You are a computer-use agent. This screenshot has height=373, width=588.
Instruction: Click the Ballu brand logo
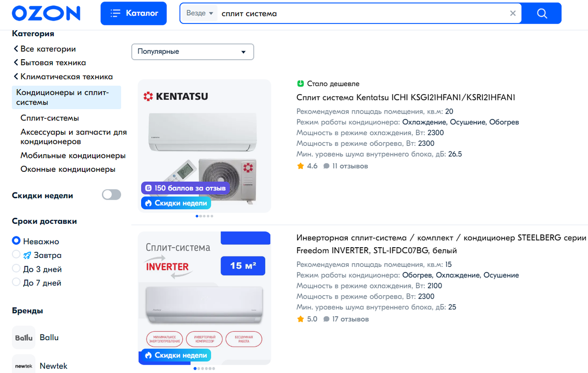(x=23, y=337)
